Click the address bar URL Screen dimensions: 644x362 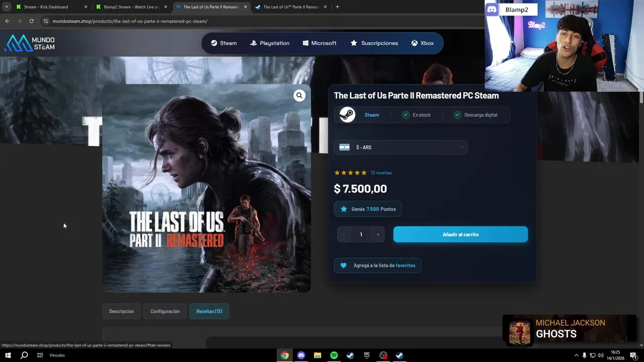coord(130,21)
